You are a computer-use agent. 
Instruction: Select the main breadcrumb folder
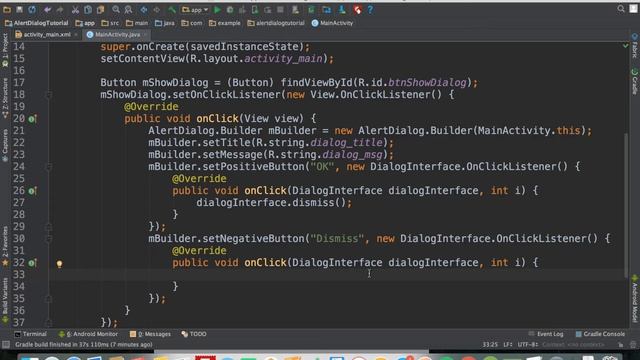[137, 23]
